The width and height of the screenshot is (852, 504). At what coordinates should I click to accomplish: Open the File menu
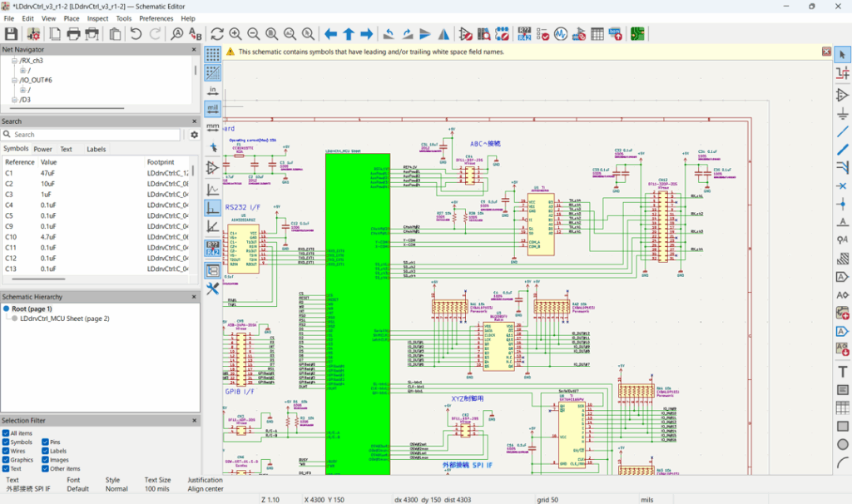coord(9,18)
